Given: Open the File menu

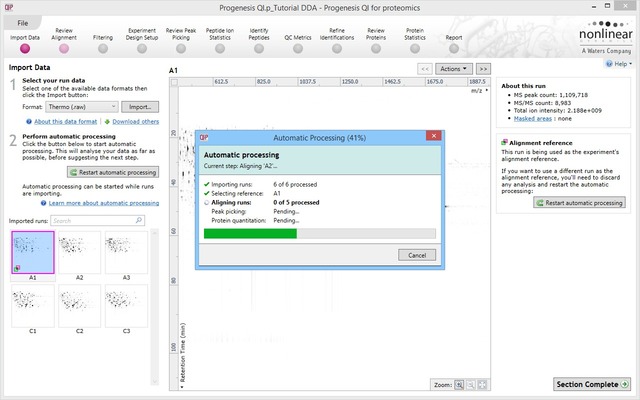Looking at the screenshot, I should pos(22,21).
